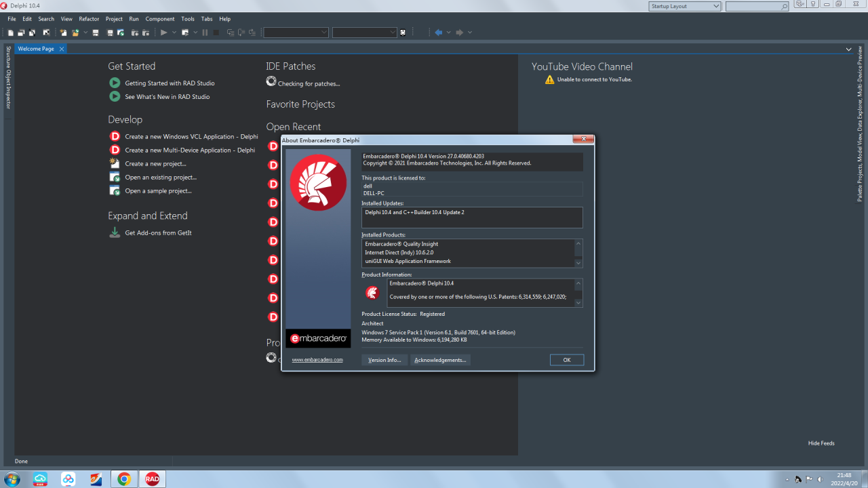Click the Chrome icon in the taskbar
The height and width of the screenshot is (488, 868).
point(124,479)
